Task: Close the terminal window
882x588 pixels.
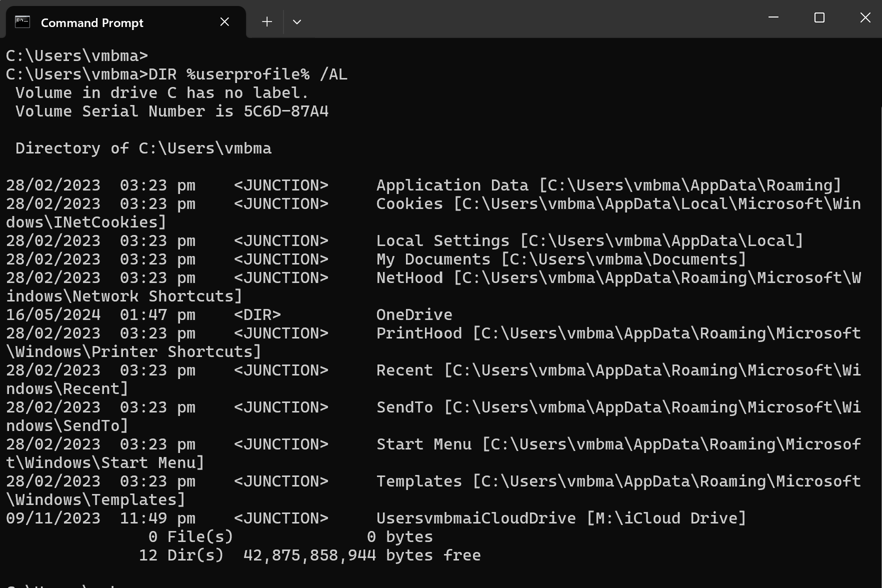Action: tap(865, 18)
